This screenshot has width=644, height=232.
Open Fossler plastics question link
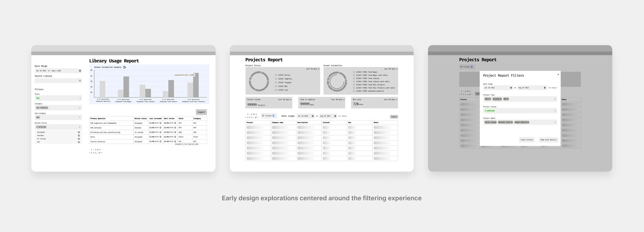tap(98, 142)
